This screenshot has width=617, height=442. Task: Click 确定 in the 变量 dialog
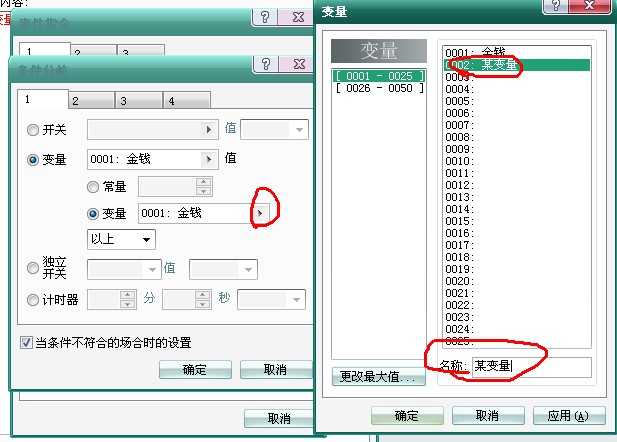(407, 416)
